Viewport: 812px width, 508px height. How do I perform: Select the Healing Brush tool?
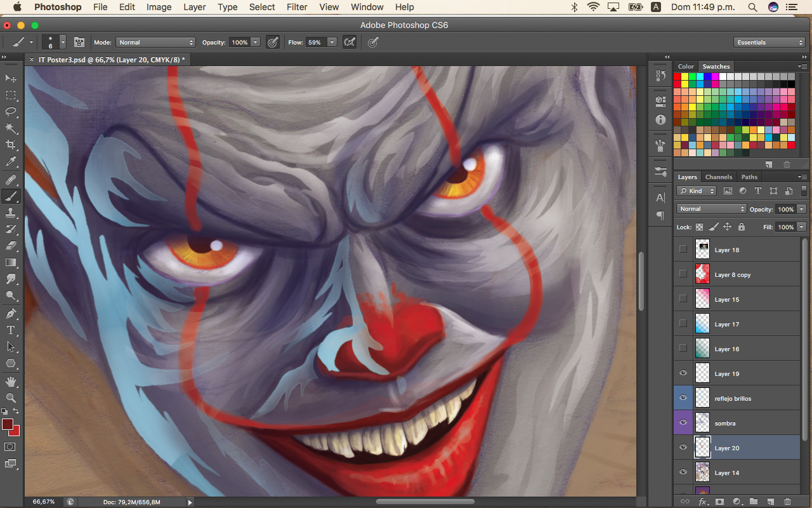pos(11,180)
